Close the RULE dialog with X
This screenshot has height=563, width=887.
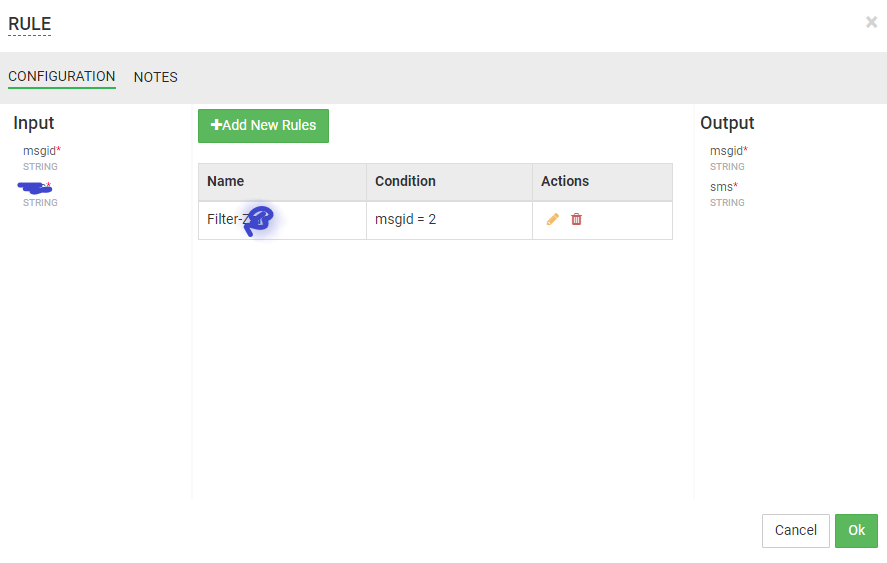[871, 22]
